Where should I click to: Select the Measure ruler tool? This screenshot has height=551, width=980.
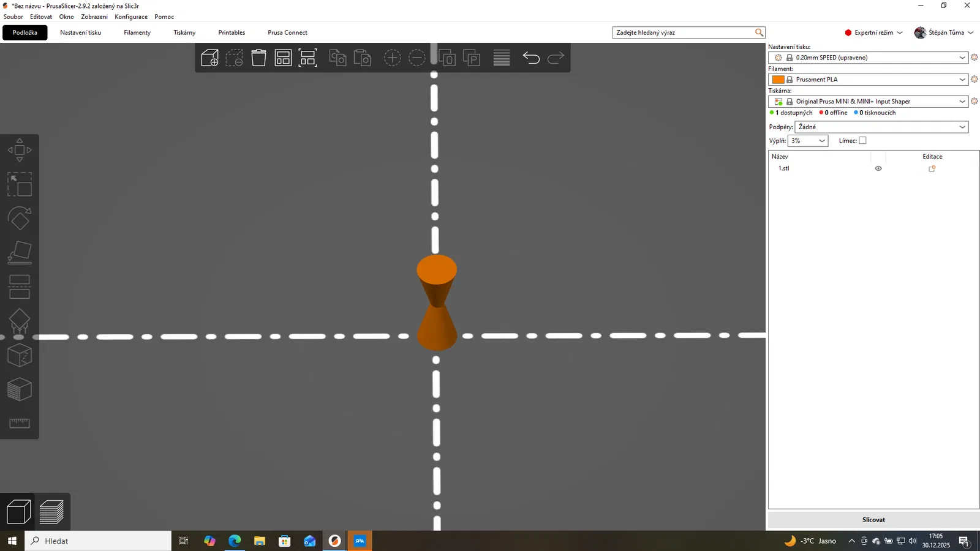pos(20,423)
